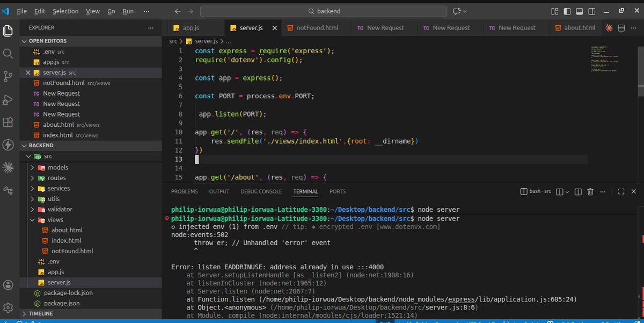Open the starburst icon in activity bar
This screenshot has height=323, width=644.
pyautogui.click(x=8, y=168)
